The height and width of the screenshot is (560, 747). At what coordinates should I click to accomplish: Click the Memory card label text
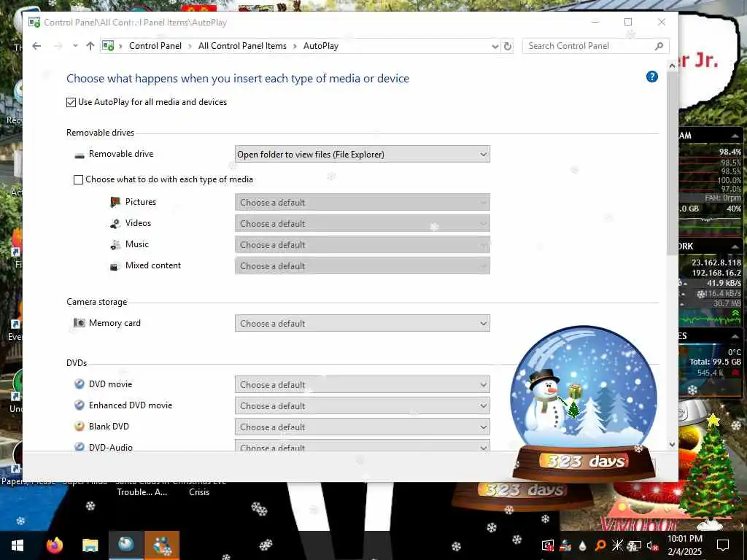coord(115,323)
